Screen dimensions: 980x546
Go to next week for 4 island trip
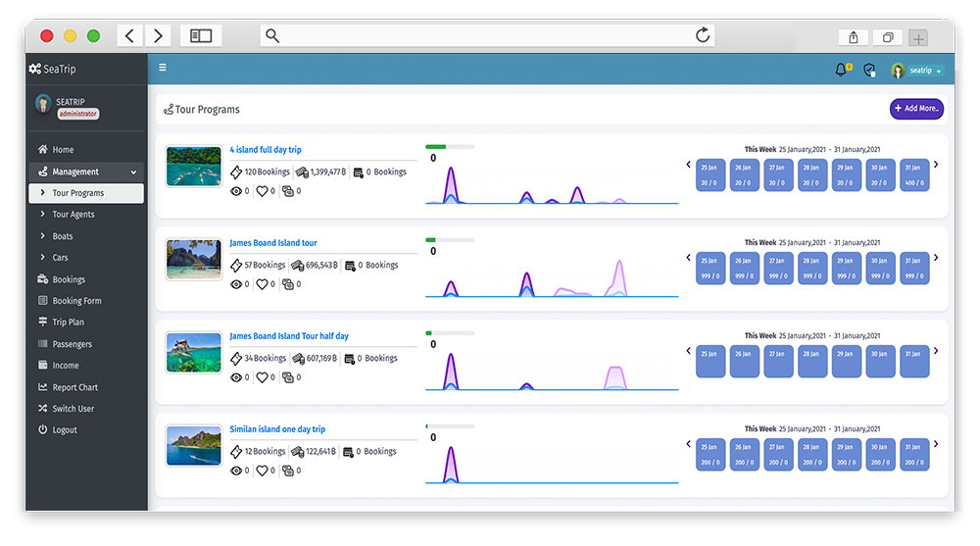(x=936, y=165)
